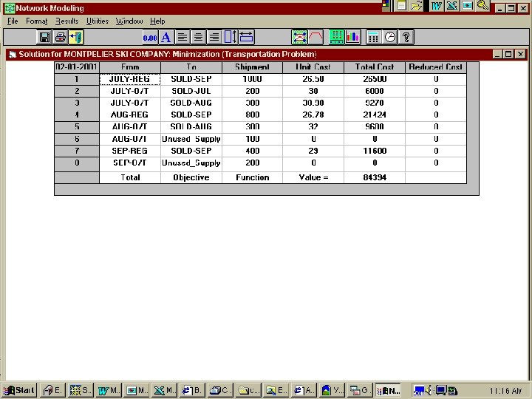The width and height of the screenshot is (532, 399).
Task: Click the help question-mark icon
Action: tap(406, 37)
